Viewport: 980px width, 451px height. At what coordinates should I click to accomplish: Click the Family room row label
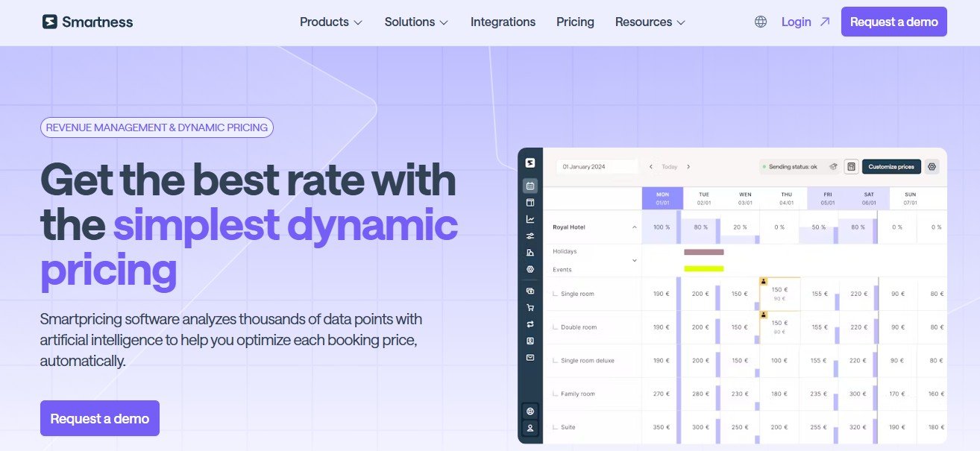click(x=578, y=394)
